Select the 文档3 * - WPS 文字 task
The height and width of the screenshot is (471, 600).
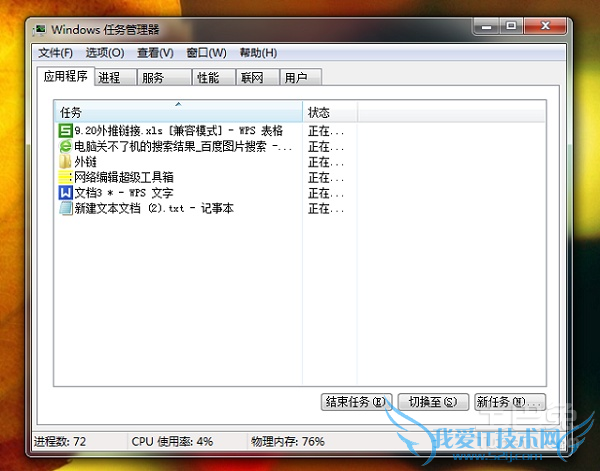[x=124, y=193]
